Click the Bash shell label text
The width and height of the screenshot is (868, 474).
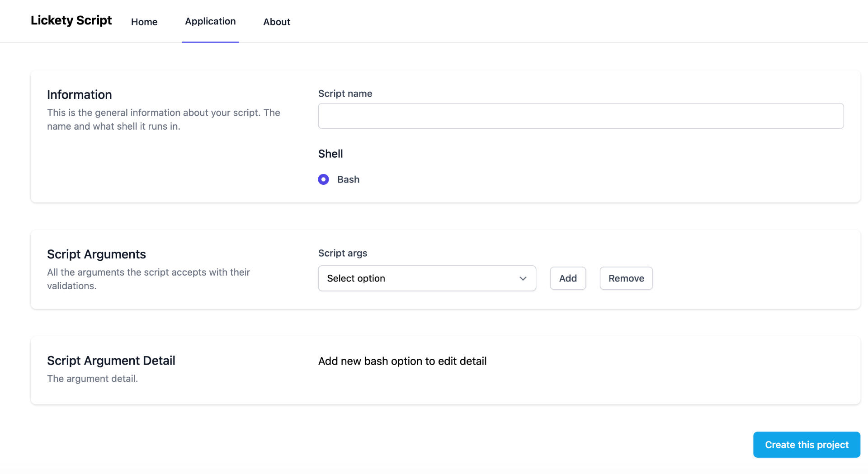click(x=348, y=179)
